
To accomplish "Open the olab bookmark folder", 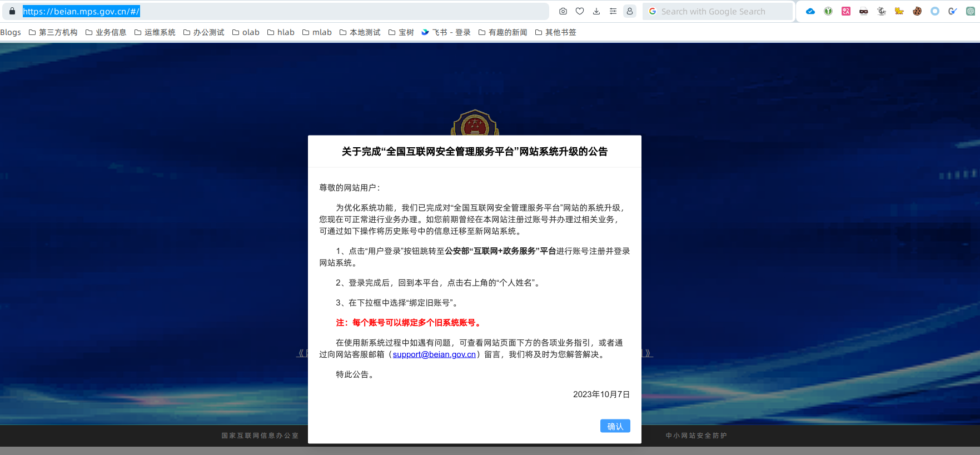I will click(x=246, y=32).
